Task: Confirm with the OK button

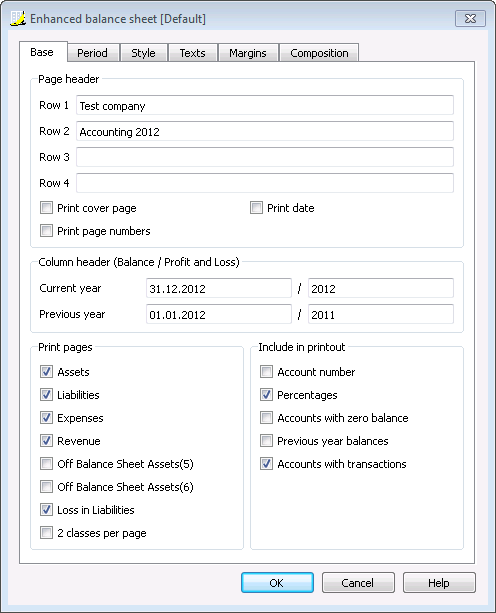Action: click(x=277, y=583)
